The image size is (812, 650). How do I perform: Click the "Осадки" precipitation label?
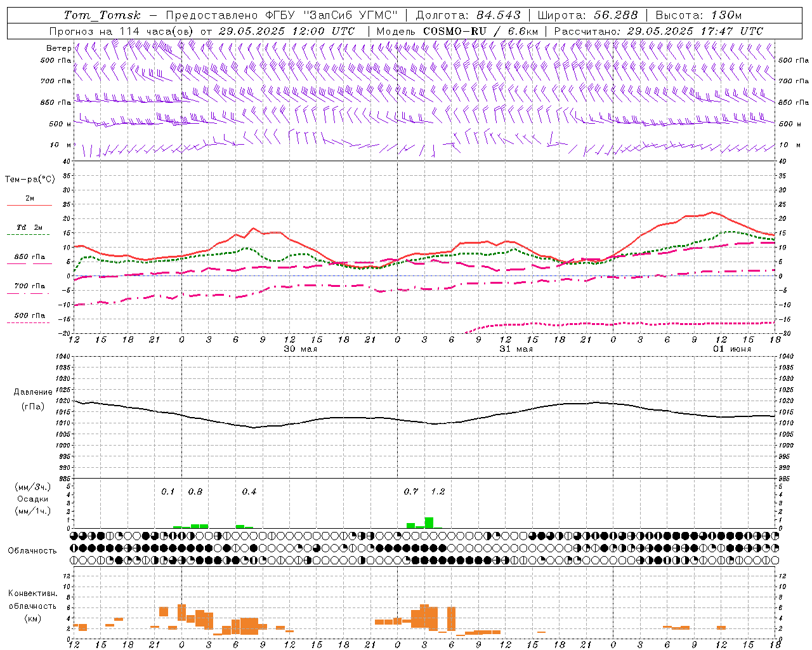(x=32, y=499)
